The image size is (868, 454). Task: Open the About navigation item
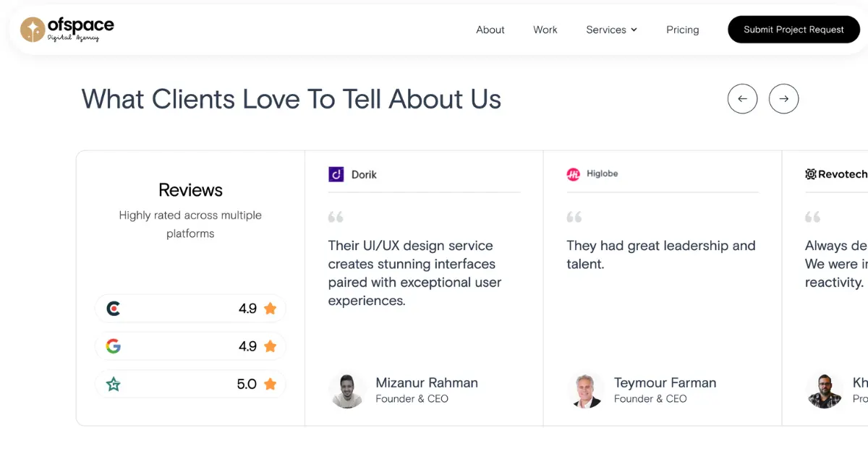click(490, 30)
